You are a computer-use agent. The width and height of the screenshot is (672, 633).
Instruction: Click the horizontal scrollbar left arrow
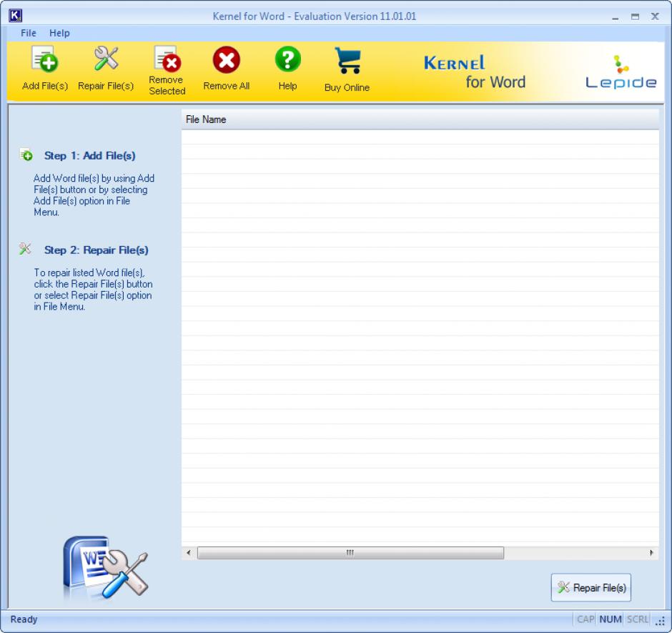(189, 553)
